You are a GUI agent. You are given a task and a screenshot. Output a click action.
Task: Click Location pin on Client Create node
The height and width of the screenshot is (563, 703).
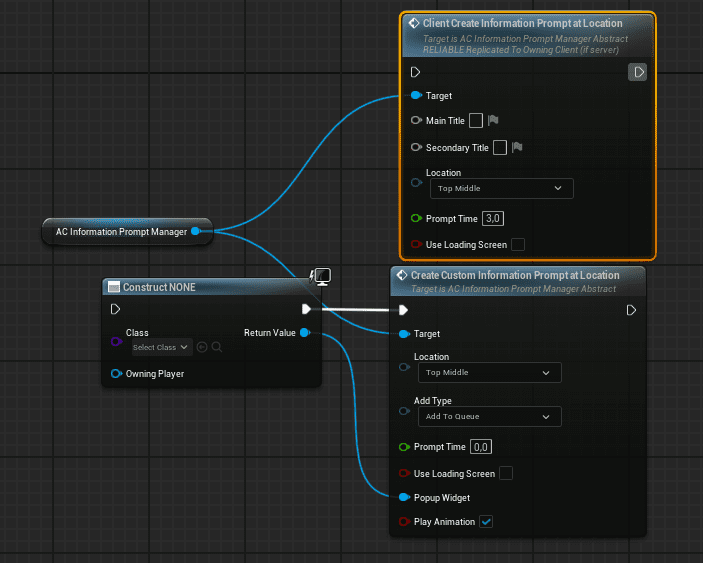416,182
